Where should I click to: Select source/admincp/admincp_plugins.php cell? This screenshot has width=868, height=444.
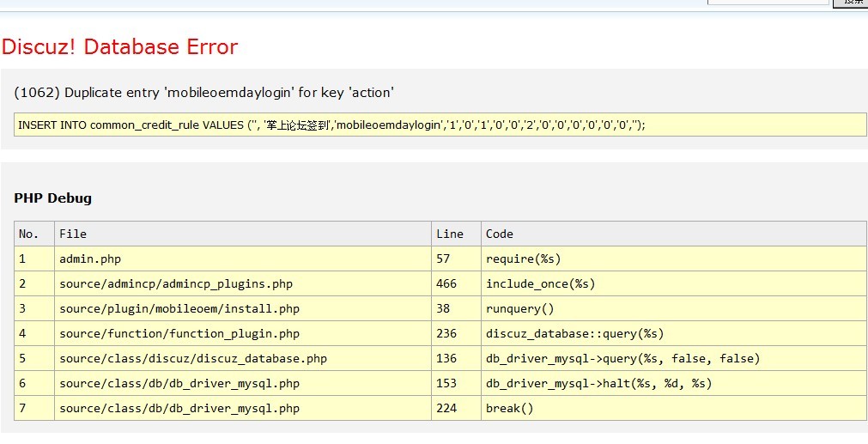click(x=242, y=283)
